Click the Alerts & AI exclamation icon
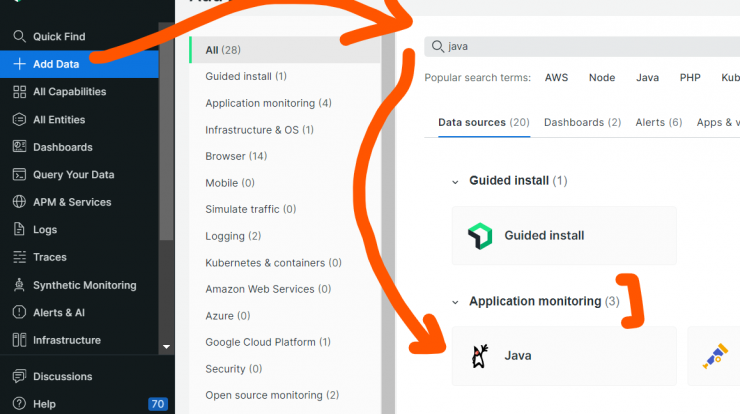 (x=19, y=312)
